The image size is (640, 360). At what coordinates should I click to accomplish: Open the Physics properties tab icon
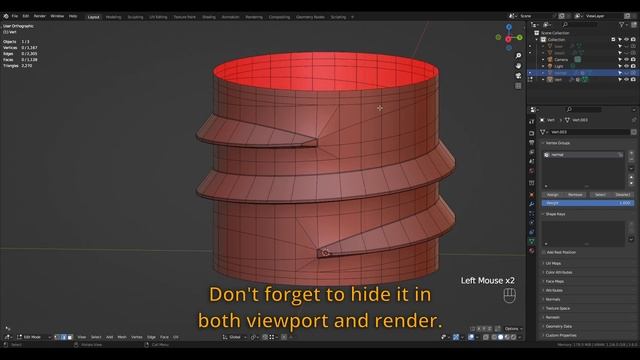531,223
